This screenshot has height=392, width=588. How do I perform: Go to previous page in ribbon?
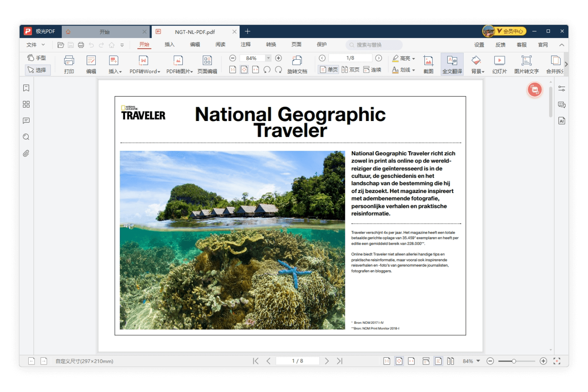[x=322, y=58]
